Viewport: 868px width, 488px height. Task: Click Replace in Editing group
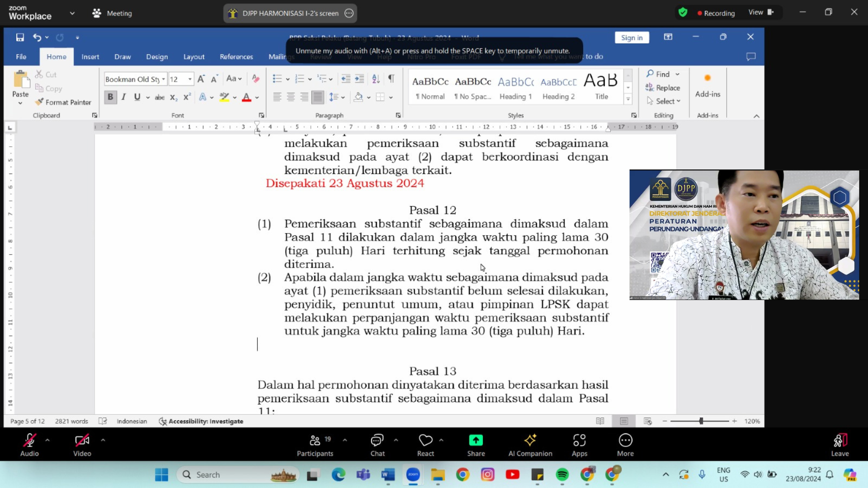point(663,88)
